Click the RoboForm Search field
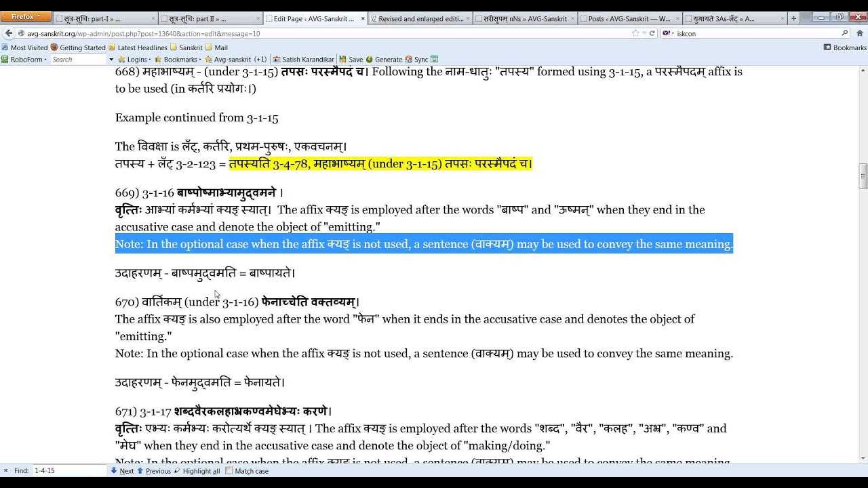The image size is (868, 488). point(79,59)
